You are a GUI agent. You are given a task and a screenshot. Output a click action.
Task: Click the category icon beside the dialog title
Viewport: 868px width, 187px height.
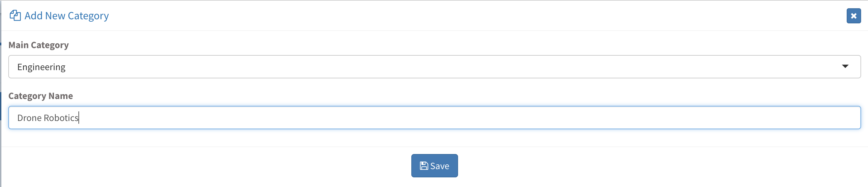click(15, 15)
